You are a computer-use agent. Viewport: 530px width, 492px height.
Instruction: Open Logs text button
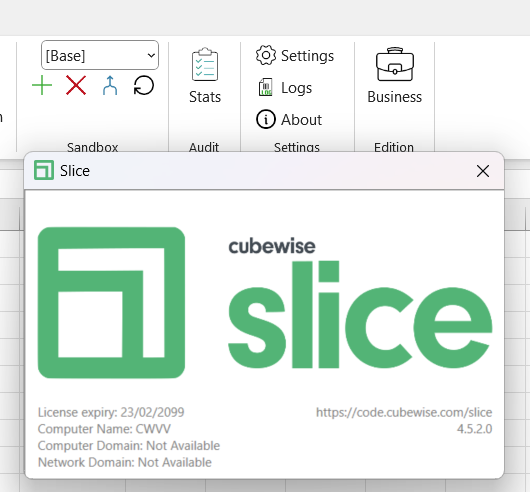pos(296,88)
